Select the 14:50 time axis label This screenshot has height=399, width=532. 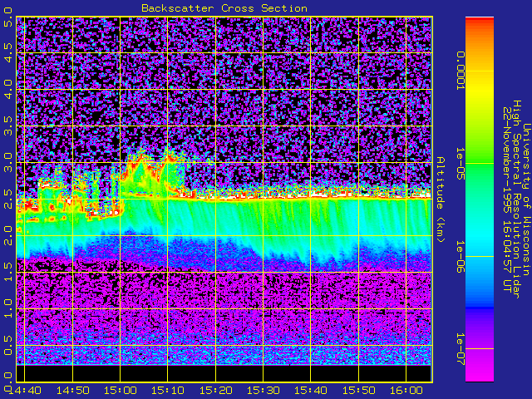[73, 391]
